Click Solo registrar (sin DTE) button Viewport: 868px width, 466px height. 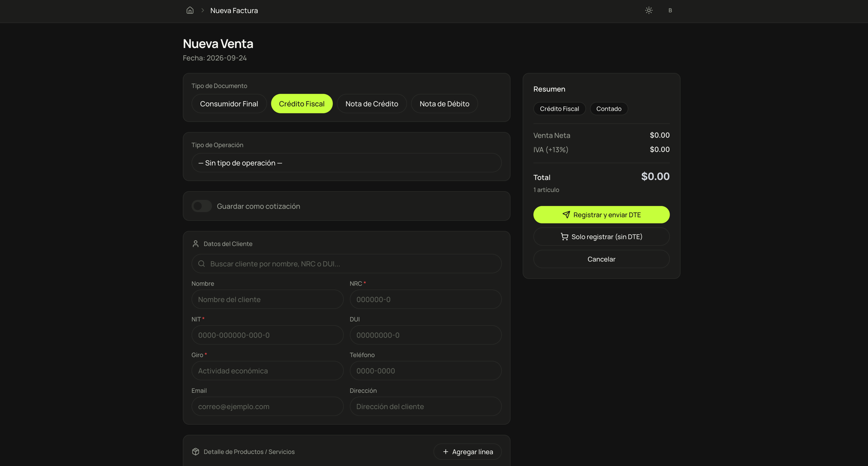click(x=601, y=236)
